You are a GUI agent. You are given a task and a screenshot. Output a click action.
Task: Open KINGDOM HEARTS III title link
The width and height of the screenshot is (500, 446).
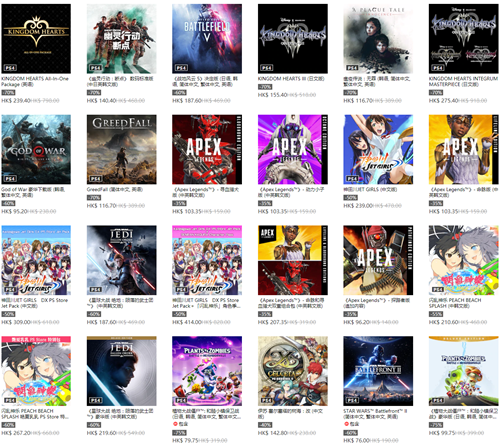(x=291, y=79)
